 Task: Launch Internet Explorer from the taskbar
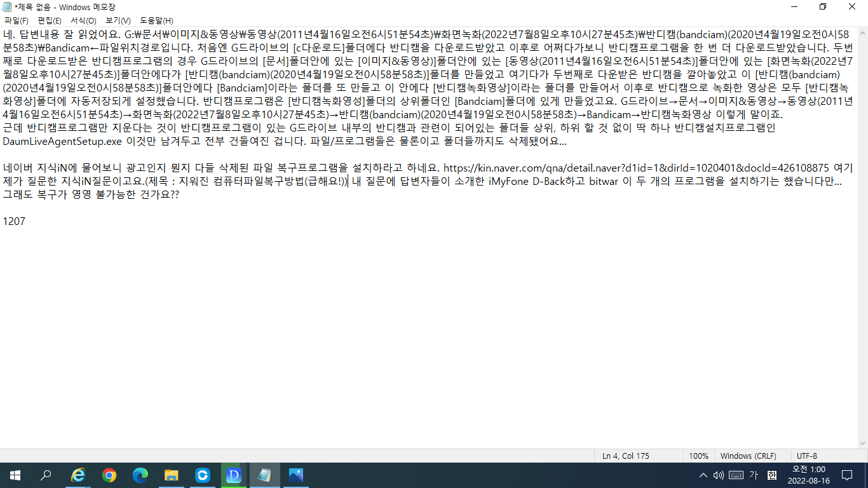[x=78, y=475]
